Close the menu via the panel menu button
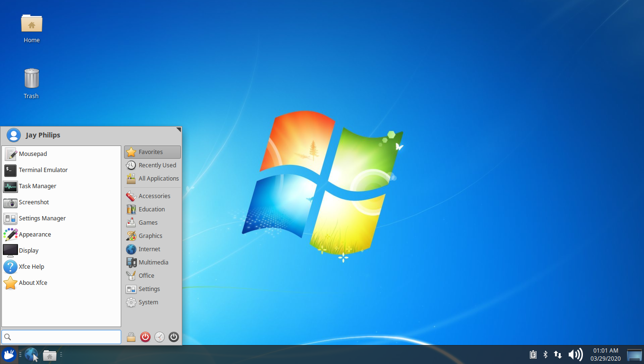 [9, 355]
